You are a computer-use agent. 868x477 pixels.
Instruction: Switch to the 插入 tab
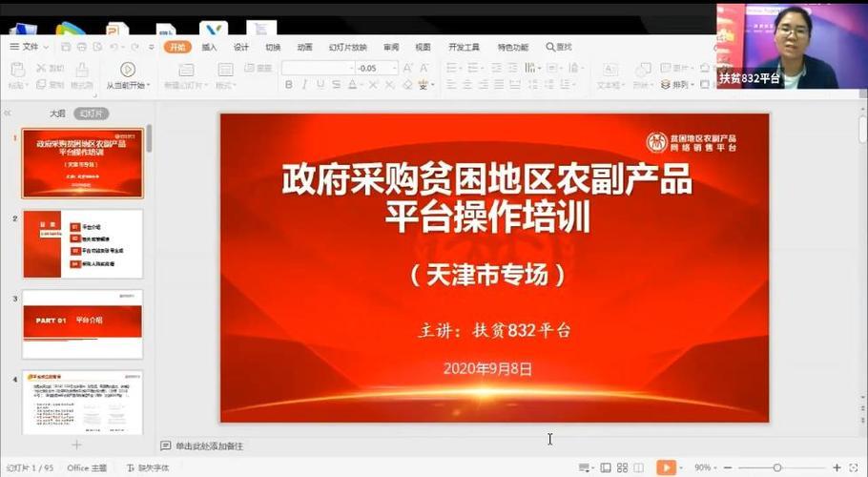209,47
